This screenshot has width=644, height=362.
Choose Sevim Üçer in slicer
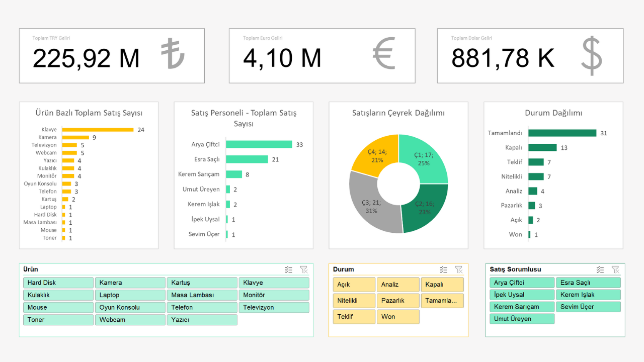(588, 307)
